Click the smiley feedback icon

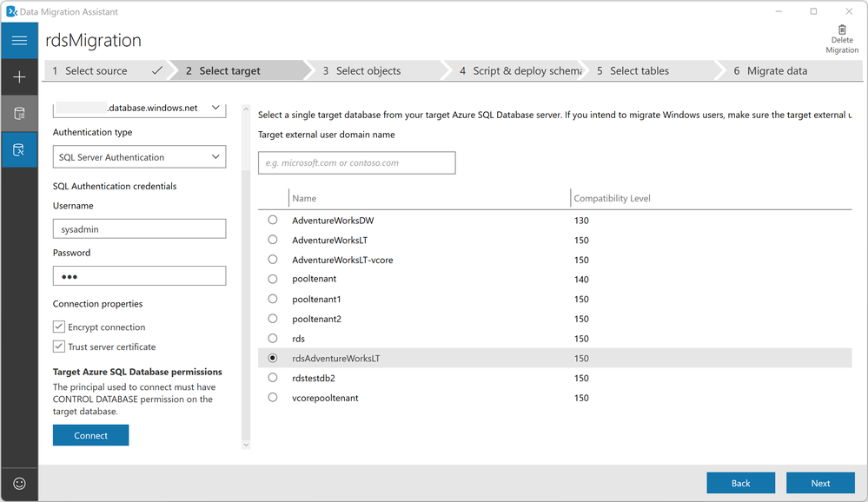[19, 484]
